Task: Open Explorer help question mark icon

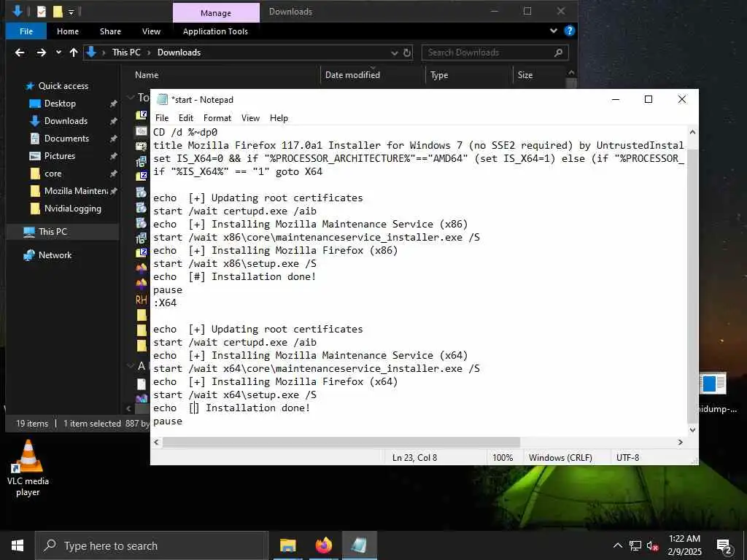Action: 569,31
